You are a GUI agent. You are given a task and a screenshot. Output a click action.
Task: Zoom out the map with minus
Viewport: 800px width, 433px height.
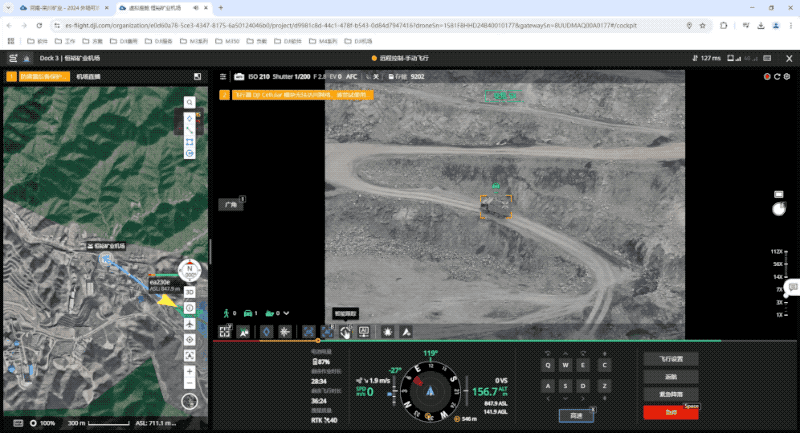click(x=189, y=383)
